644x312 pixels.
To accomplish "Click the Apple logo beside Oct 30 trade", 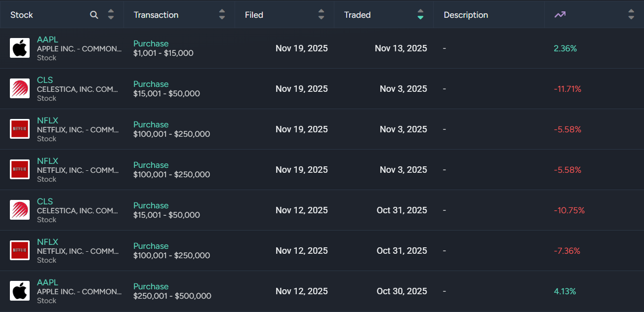I will point(20,291).
